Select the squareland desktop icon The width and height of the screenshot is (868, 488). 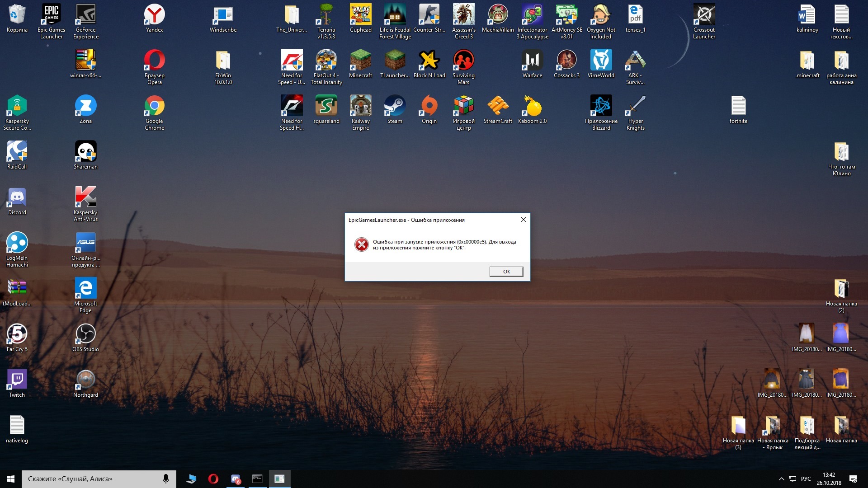pos(326,109)
